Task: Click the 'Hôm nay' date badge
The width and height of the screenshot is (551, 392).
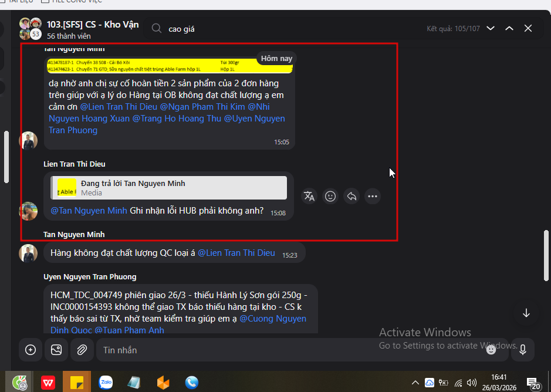Action: click(276, 59)
